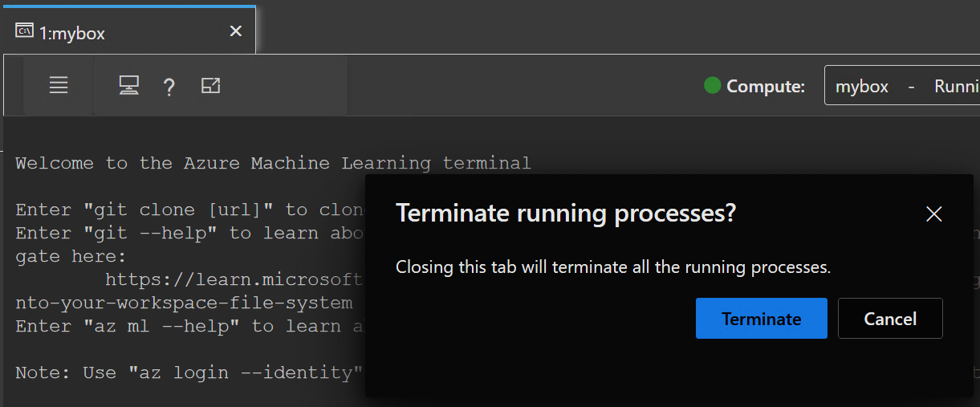Dismiss the Terminate dialog with X icon

(933, 214)
